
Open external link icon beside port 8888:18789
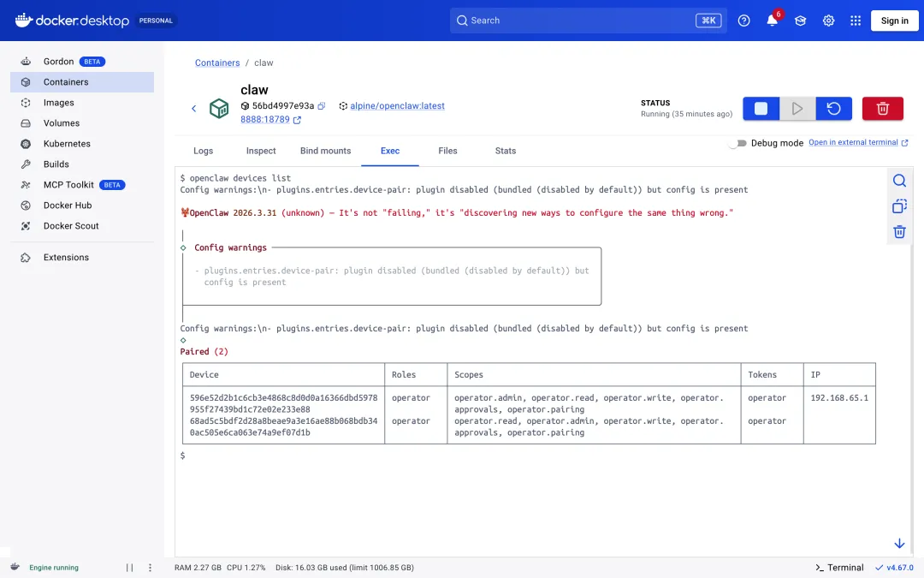click(x=297, y=120)
